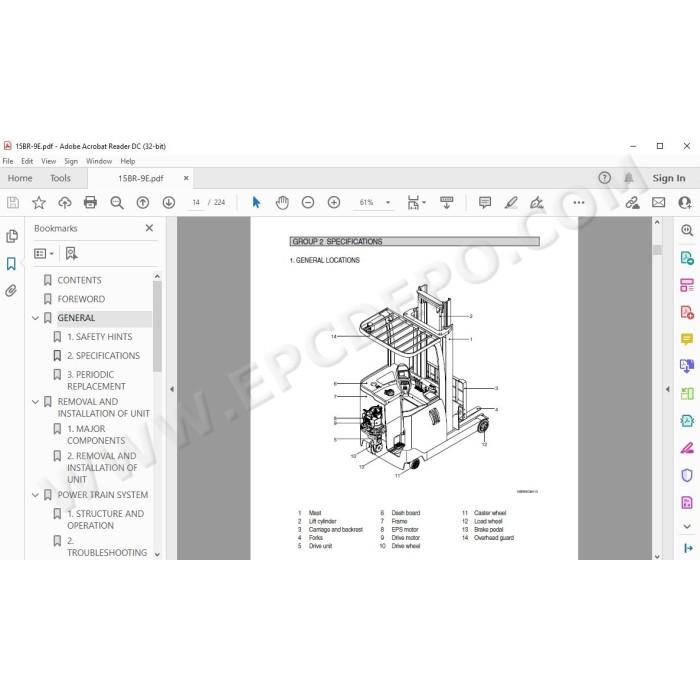
Task: Add bookmark star icon in toolbar
Action: click(39, 203)
